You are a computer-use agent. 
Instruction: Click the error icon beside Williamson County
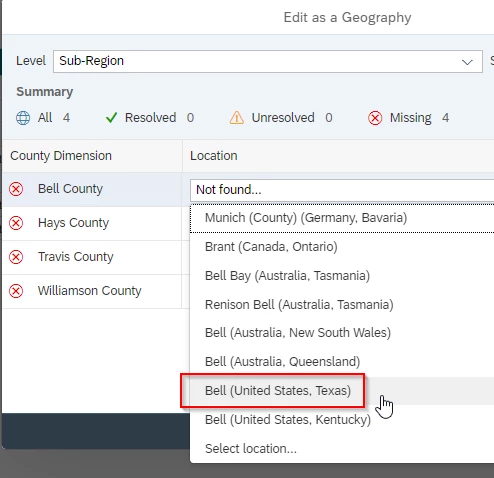pyautogui.click(x=16, y=291)
